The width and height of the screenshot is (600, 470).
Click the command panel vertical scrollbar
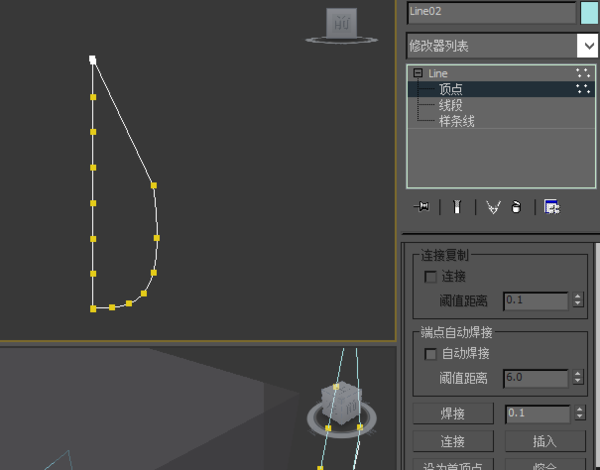click(x=597, y=356)
